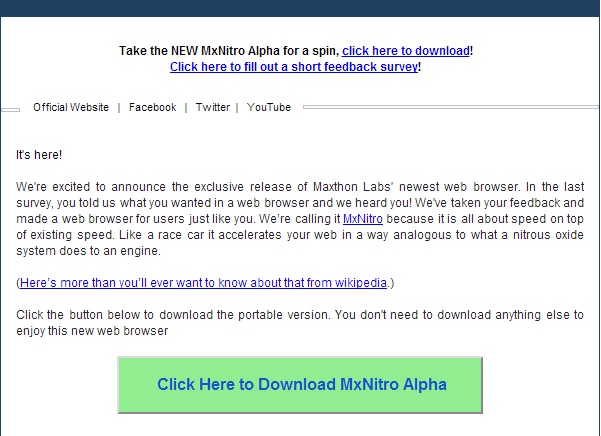The width and height of the screenshot is (601, 436).
Task: Click the horizontal divider line beside YouTube
Action: [x=450, y=107]
